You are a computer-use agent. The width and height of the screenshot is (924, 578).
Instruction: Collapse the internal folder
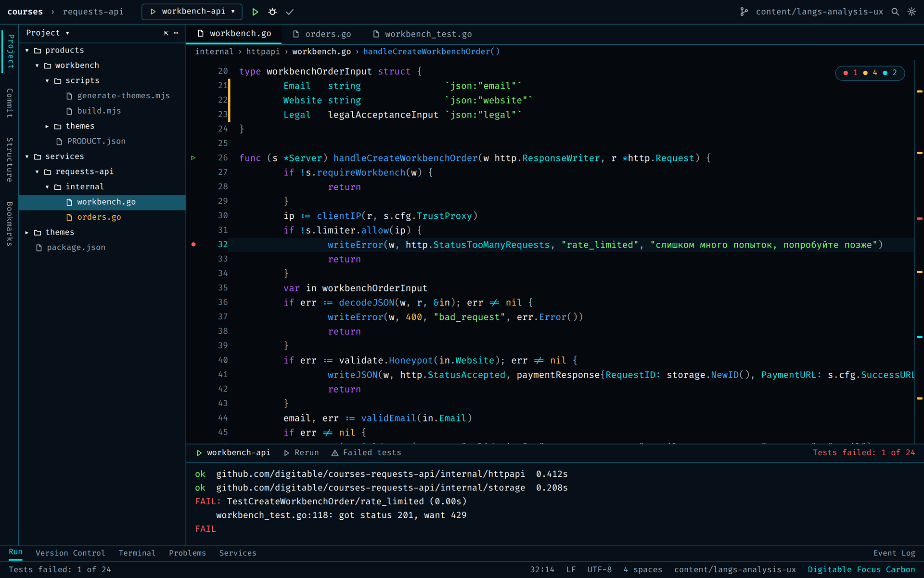[47, 187]
